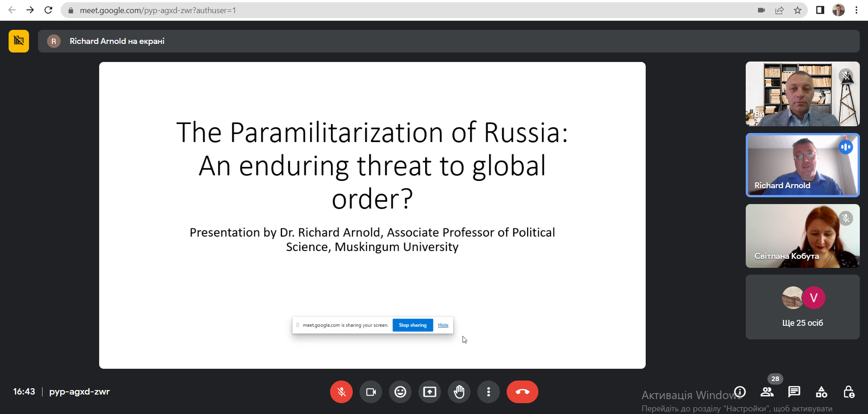This screenshot has width=868, height=414.
Task: Select Richard Arnold's video tile
Action: (x=802, y=165)
